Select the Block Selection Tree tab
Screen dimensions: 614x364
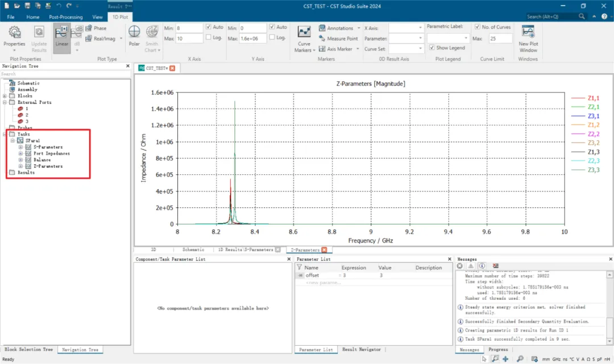(x=28, y=350)
